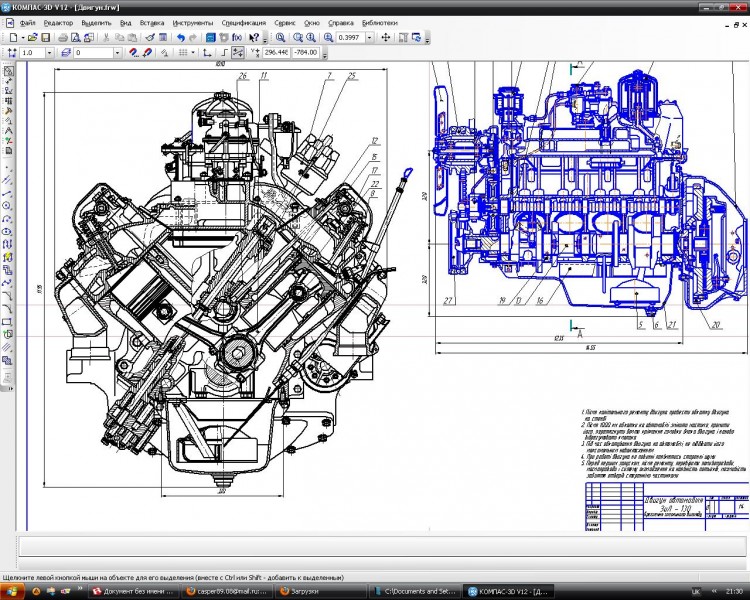Open the Выделить menu

(x=96, y=22)
